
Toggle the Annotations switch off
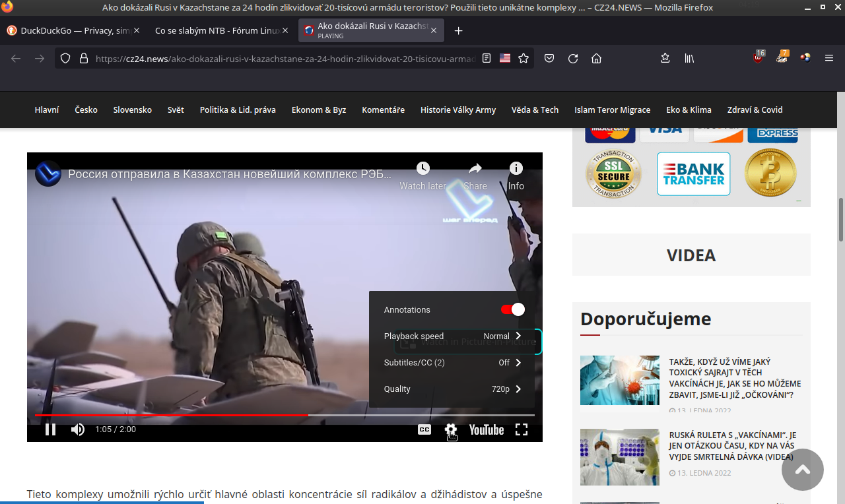tap(513, 309)
